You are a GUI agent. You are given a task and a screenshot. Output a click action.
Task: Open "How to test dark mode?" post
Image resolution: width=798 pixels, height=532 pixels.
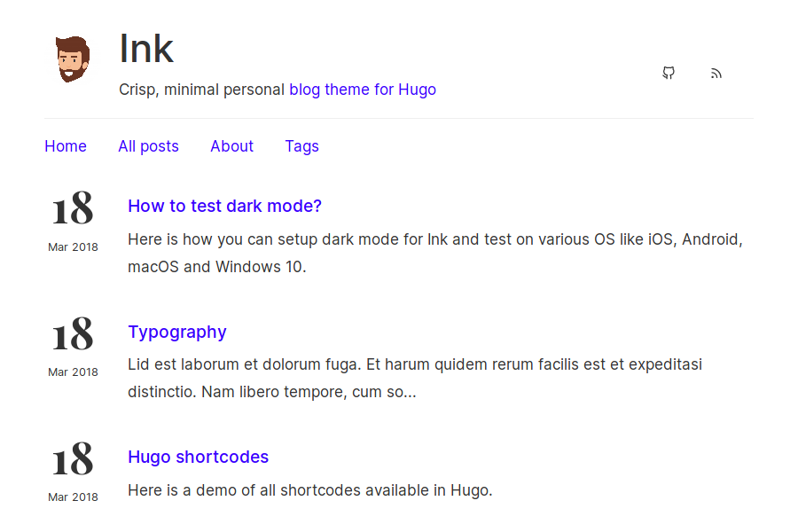coord(224,206)
